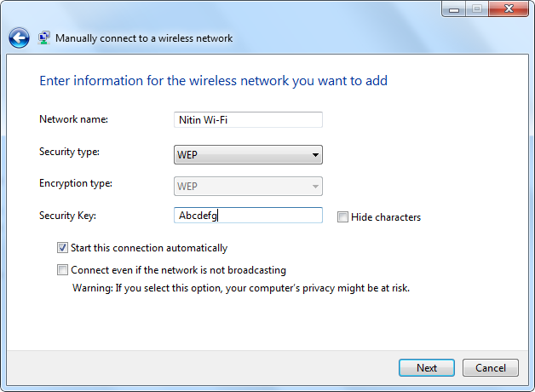Close the wireless network wizard window

coord(507,9)
